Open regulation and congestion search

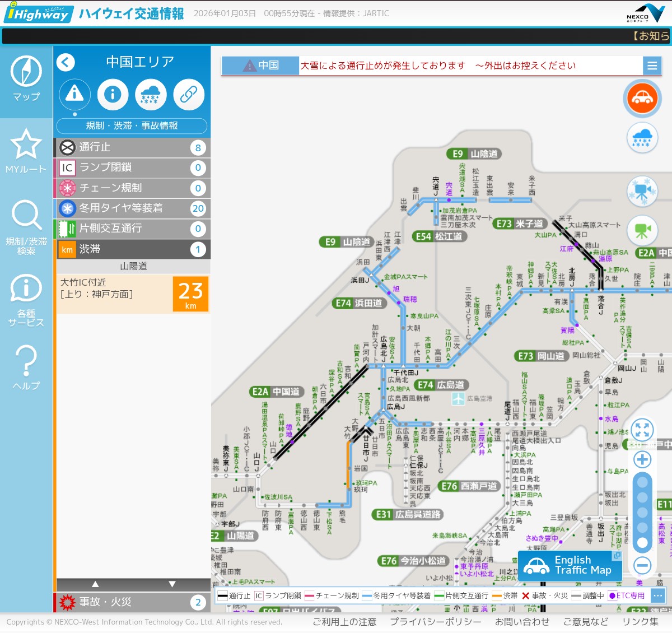[26, 226]
